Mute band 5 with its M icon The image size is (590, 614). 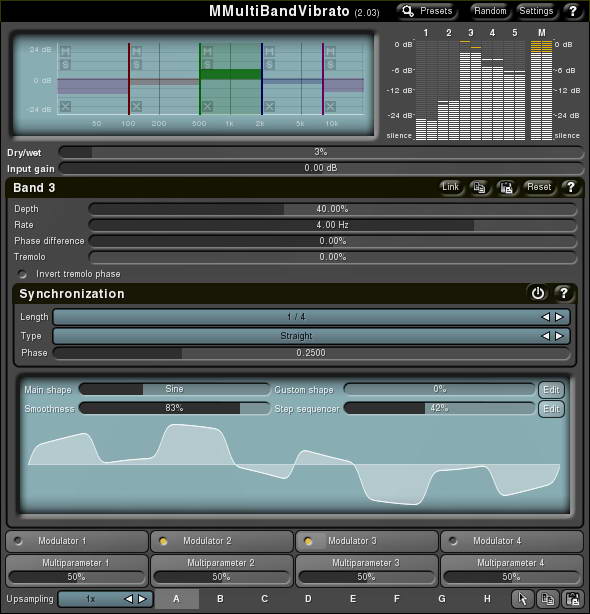coord(330,51)
